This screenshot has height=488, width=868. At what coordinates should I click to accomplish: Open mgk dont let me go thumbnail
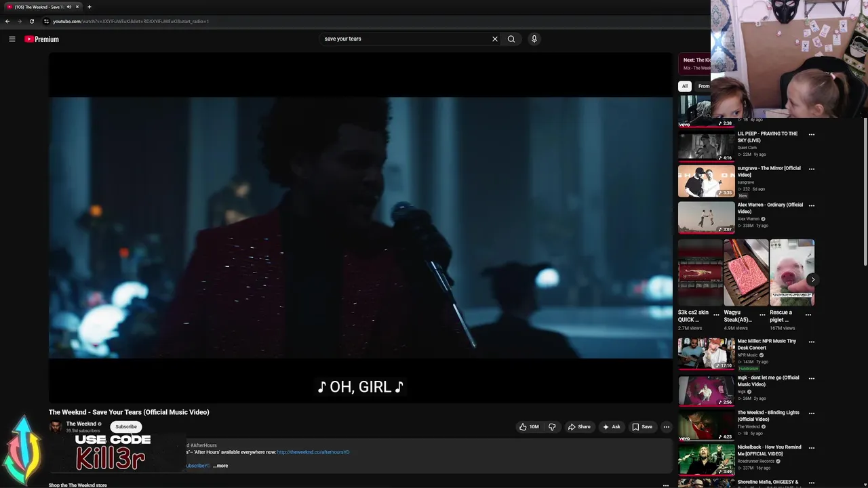pos(706,390)
